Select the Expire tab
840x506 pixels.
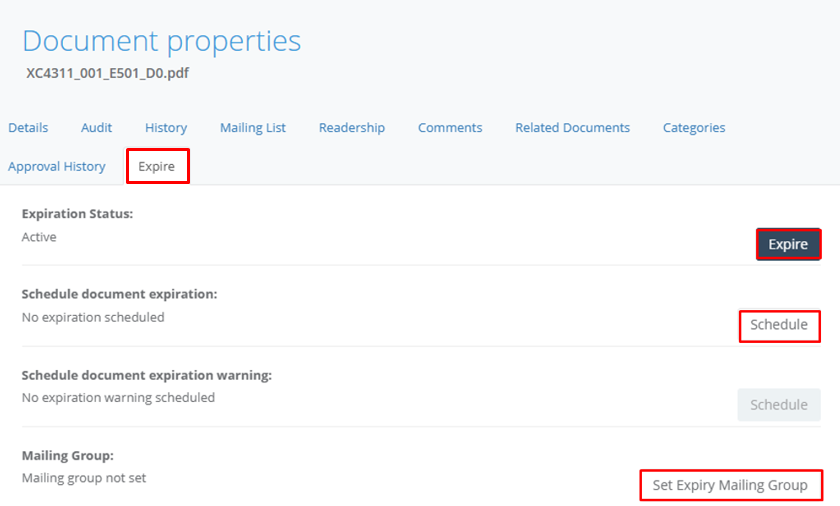(x=157, y=167)
